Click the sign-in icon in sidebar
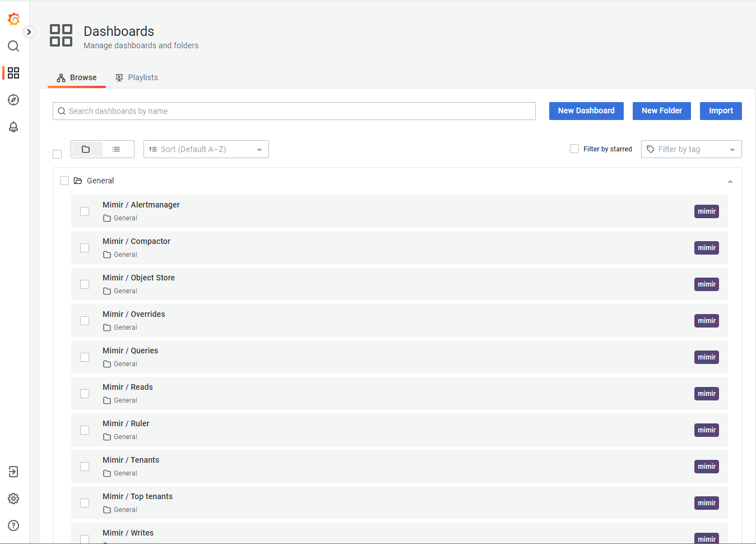 coord(13,472)
